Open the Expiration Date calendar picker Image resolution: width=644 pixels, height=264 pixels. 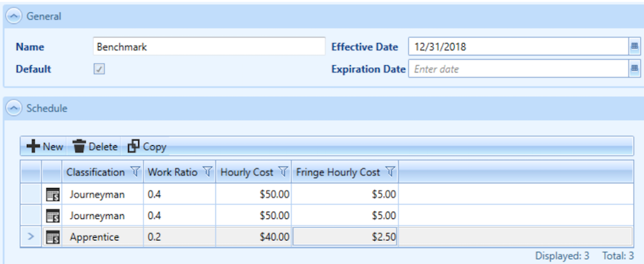[635, 69]
